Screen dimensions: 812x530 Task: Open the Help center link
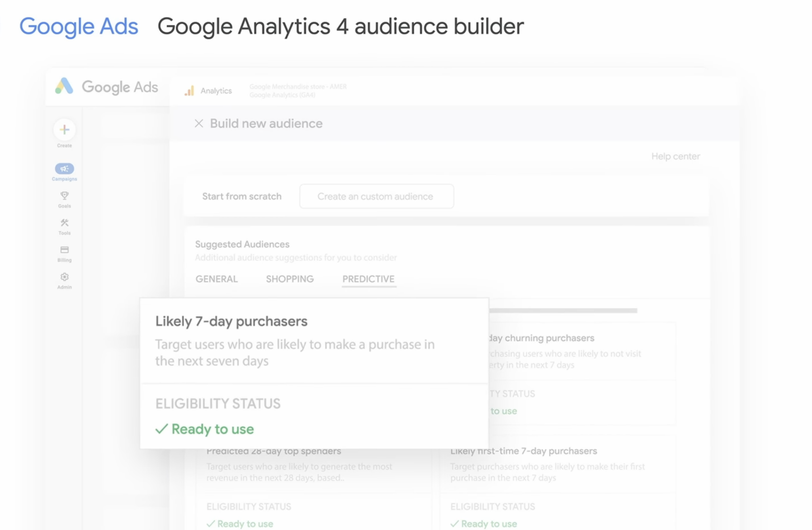pyautogui.click(x=675, y=156)
